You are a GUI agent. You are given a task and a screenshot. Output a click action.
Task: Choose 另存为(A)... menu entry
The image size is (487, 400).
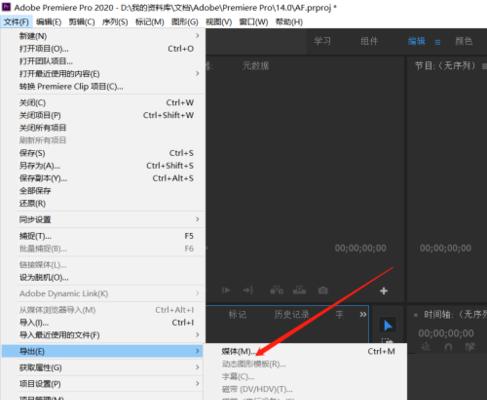coord(103,166)
